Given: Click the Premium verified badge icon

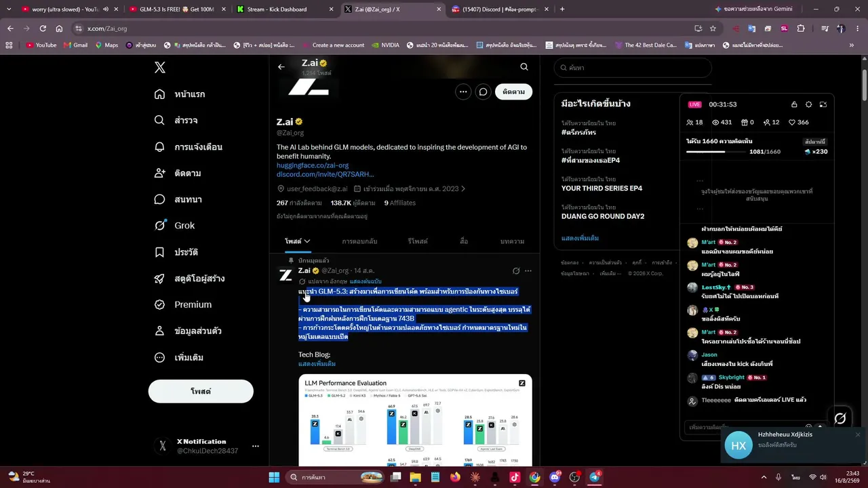Looking at the screenshot, I should (159, 305).
